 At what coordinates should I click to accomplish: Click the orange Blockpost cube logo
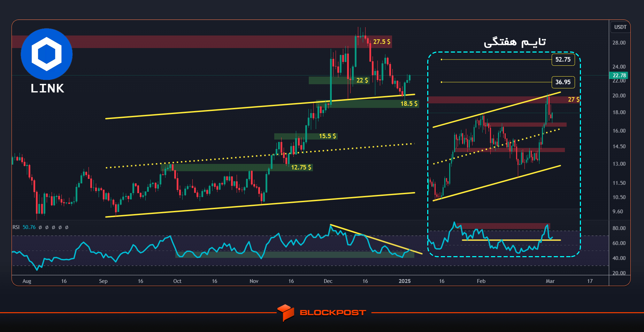(x=286, y=313)
